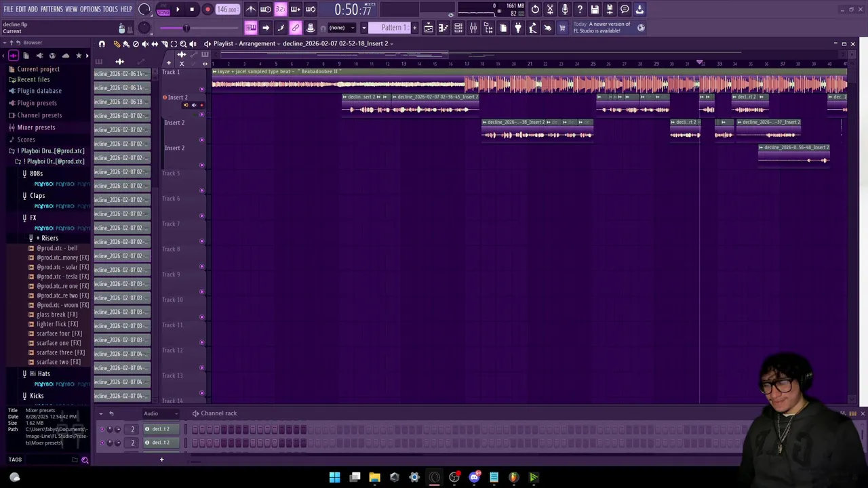Open the TOOLS menu

[x=111, y=9]
